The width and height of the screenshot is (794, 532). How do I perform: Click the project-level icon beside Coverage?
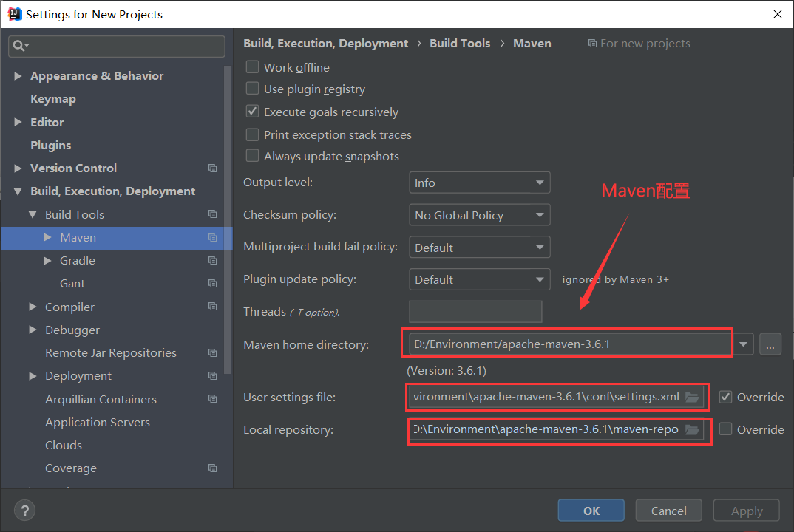[213, 468]
